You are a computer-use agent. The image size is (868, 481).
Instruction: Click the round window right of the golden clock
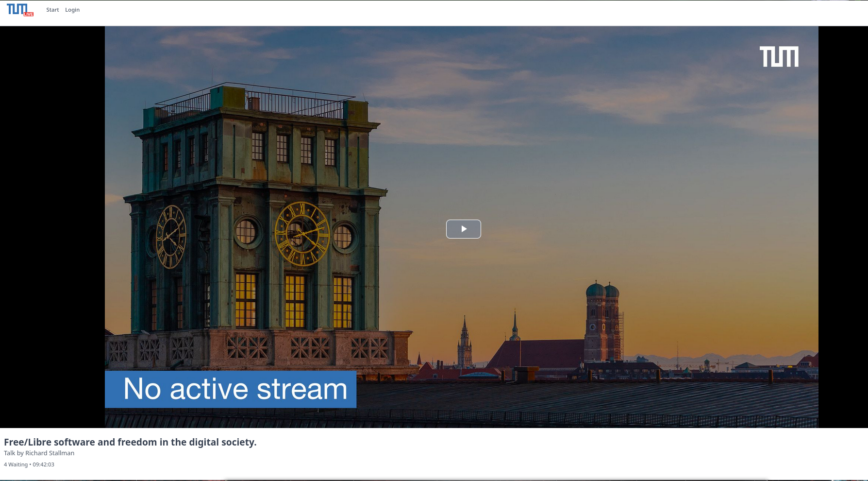click(x=343, y=237)
